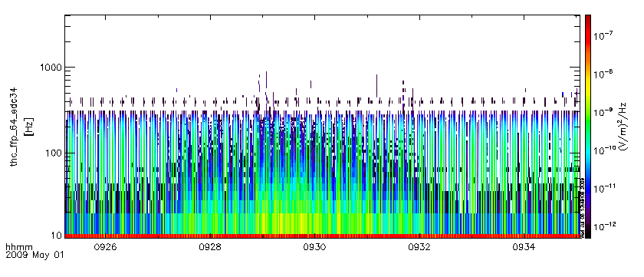Click the vertical timestamp text beside the colorbar
This screenshot has width=644, height=277.
[x=582, y=207]
